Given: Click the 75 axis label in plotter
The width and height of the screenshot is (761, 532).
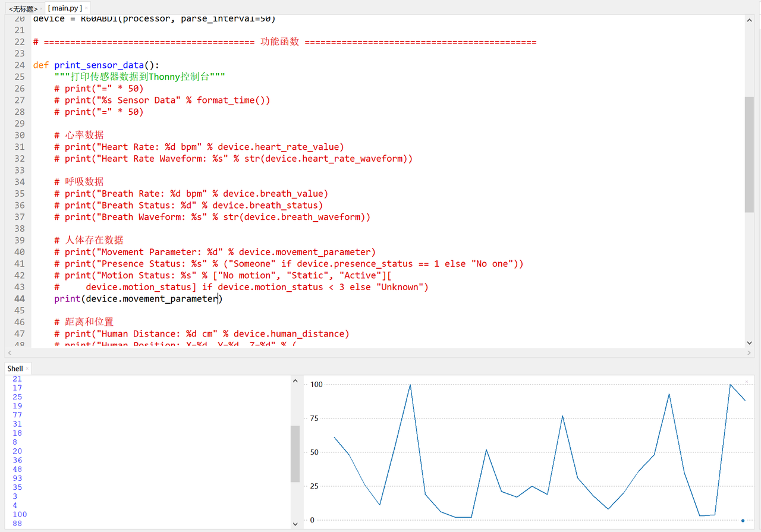Looking at the screenshot, I should click(x=315, y=418).
